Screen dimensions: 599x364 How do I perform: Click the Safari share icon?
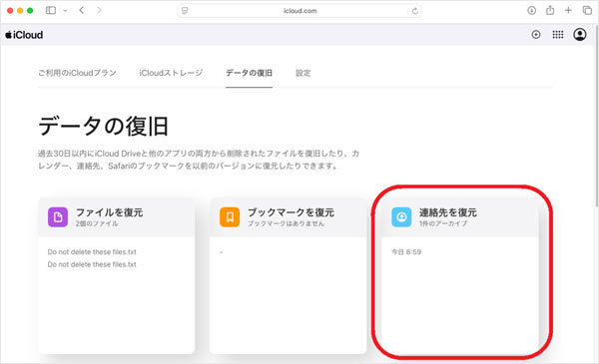coord(550,10)
